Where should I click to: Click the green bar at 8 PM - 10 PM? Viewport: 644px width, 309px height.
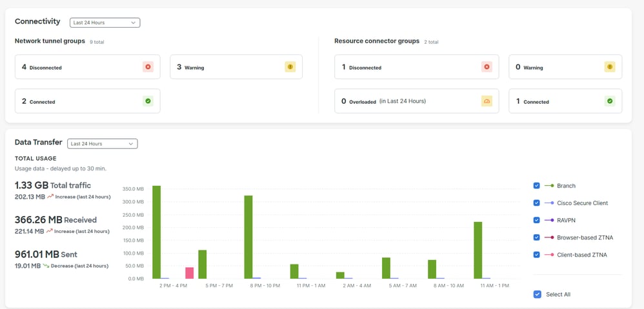(x=248, y=237)
